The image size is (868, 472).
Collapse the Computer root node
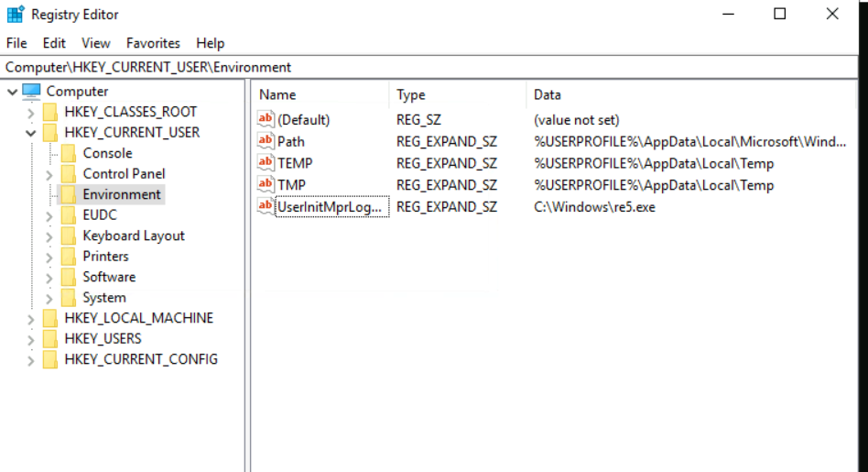(x=12, y=92)
